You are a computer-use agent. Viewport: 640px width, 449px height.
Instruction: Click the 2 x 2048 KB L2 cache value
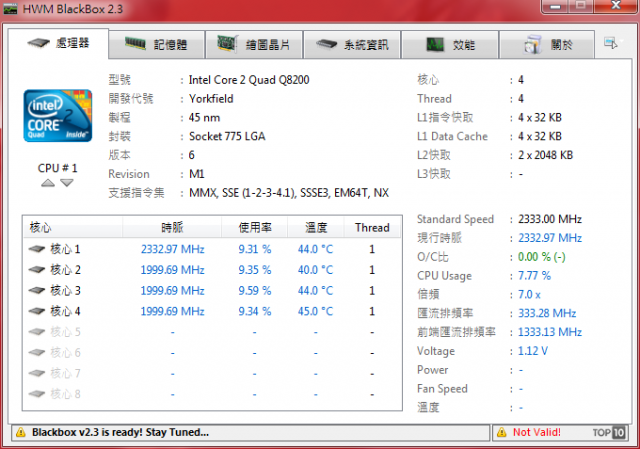[x=545, y=155]
